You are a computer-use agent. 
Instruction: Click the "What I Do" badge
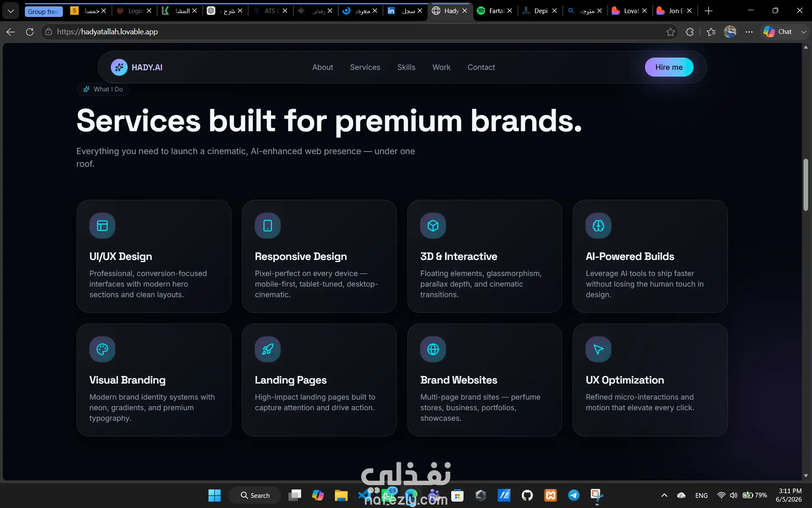[x=103, y=89]
